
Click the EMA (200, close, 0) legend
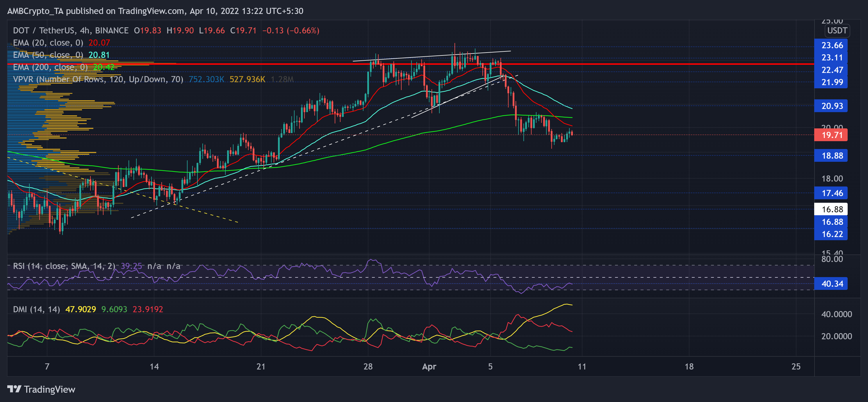pos(50,67)
